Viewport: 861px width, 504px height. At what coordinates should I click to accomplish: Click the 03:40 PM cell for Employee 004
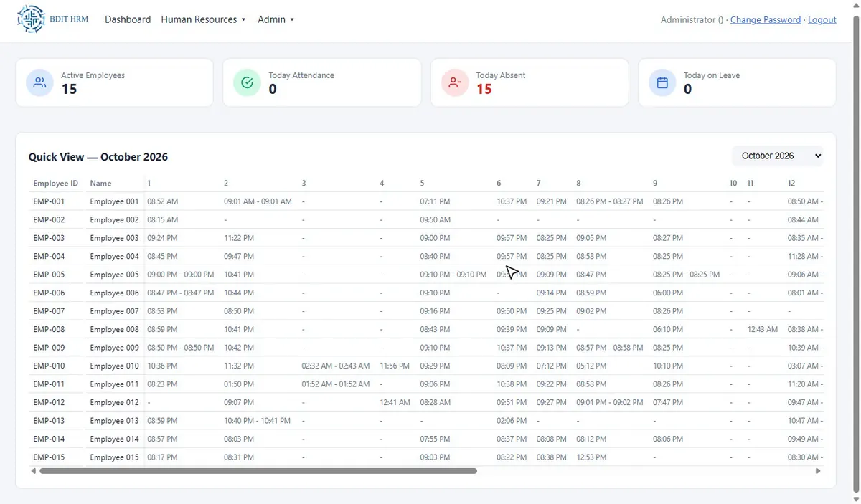pos(436,257)
